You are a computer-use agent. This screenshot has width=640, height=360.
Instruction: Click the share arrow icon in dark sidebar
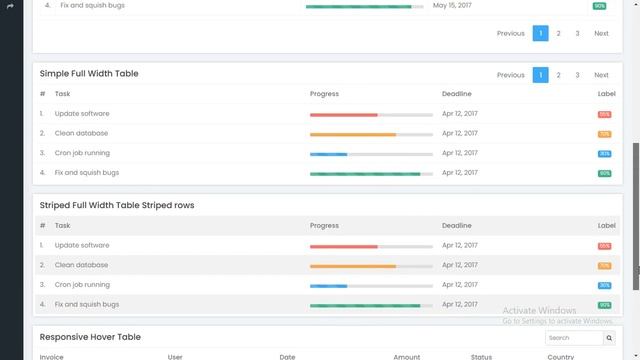tap(10, 6)
